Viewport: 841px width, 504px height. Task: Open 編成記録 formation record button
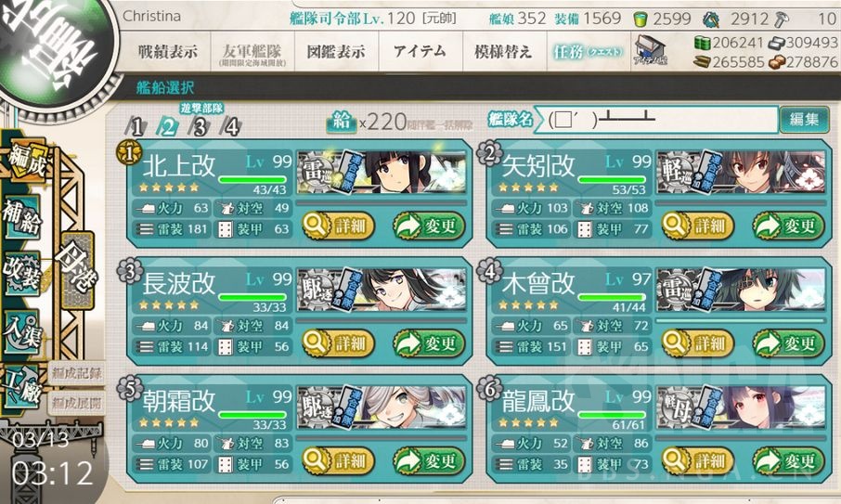pos(76,373)
